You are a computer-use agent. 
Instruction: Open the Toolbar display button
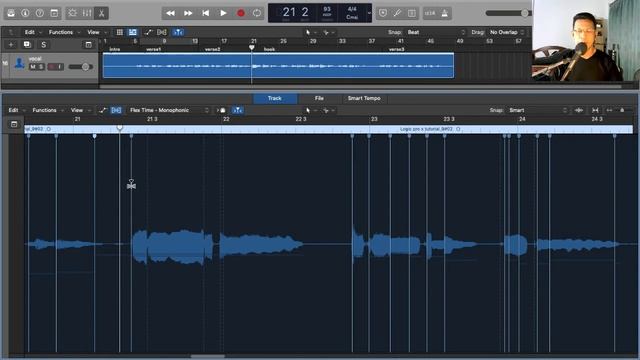click(x=54, y=13)
